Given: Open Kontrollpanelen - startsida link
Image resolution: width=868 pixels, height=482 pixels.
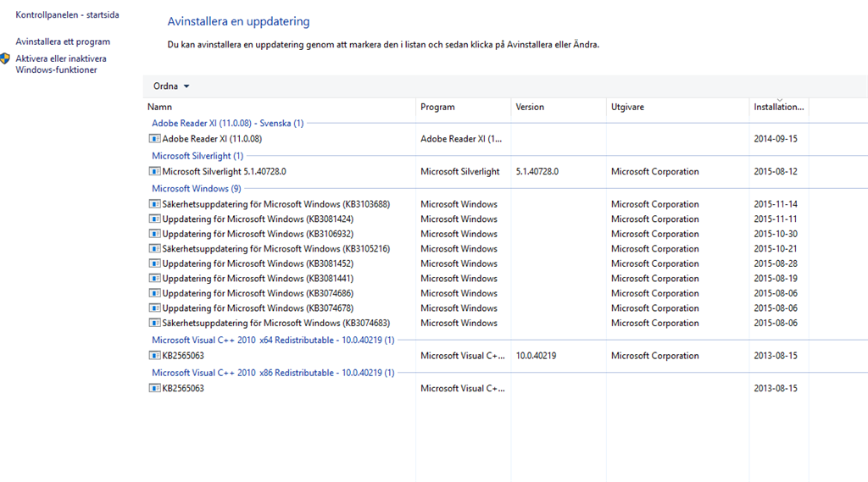Looking at the screenshot, I should pos(67,15).
